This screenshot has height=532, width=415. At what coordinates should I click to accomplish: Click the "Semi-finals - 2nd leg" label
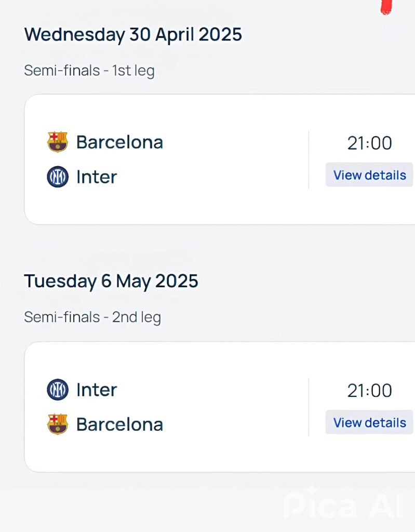pos(92,317)
